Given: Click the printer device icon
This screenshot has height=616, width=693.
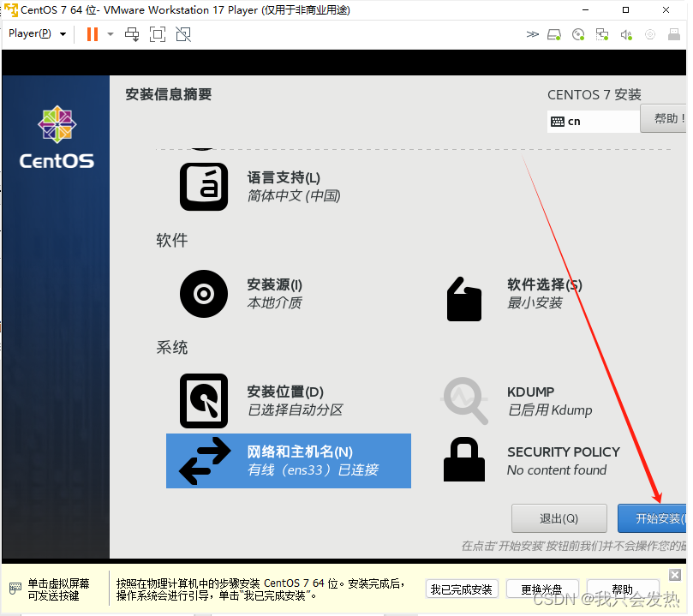Looking at the screenshot, I should [674, 34].
